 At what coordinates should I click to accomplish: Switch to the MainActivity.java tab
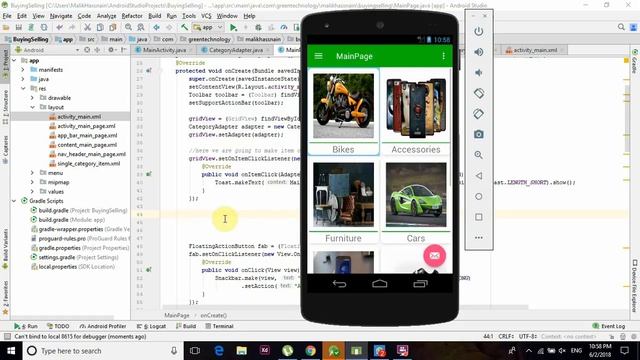click(x=164, y=50)
